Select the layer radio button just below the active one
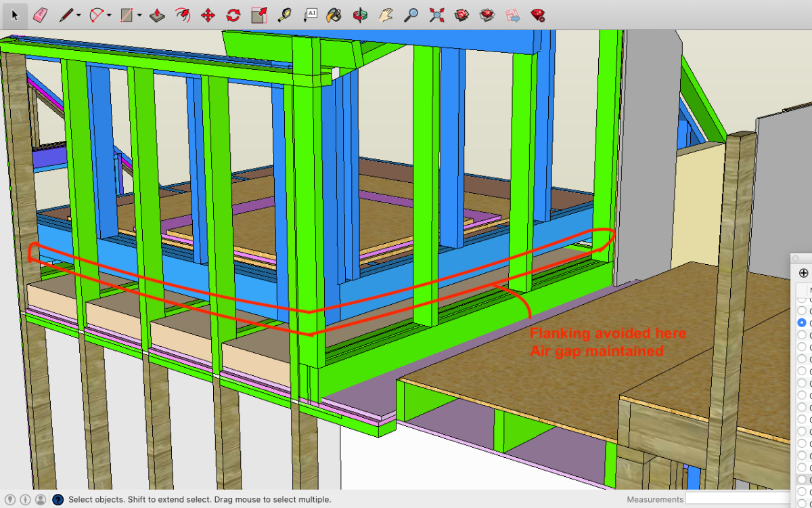Screen dimensions: 812x508 click(802, 335)
